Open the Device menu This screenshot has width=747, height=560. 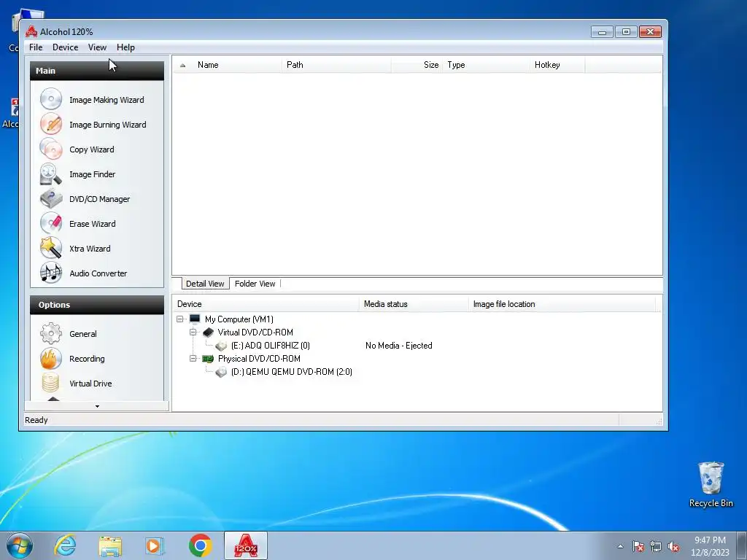[65, 47]
